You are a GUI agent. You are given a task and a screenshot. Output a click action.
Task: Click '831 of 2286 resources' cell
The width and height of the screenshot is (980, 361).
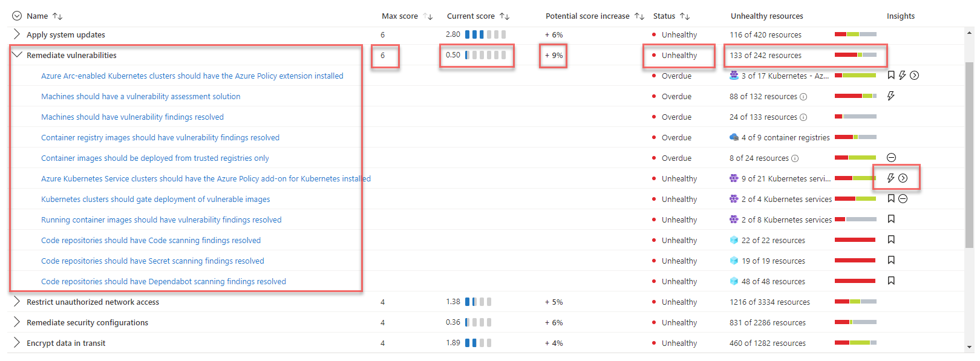[x=768, y=322]
